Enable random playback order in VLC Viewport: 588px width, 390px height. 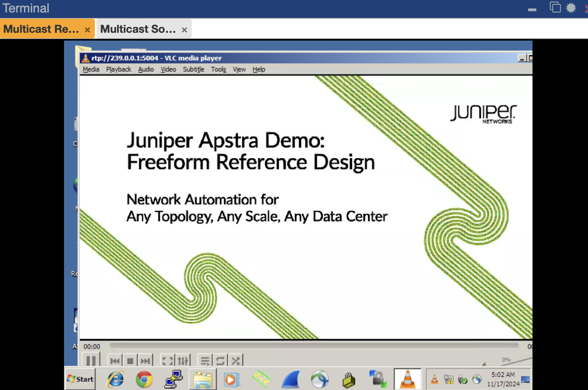(235, 360)
